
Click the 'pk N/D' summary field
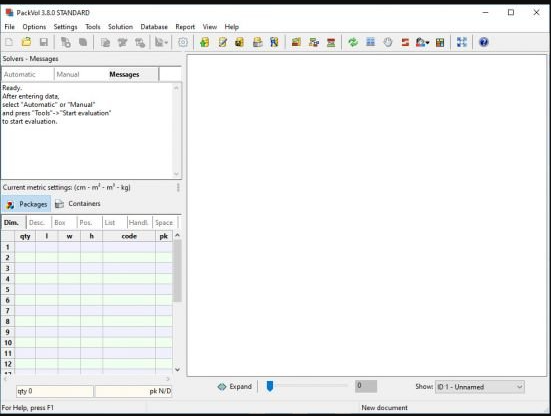[x=134, y=391]
